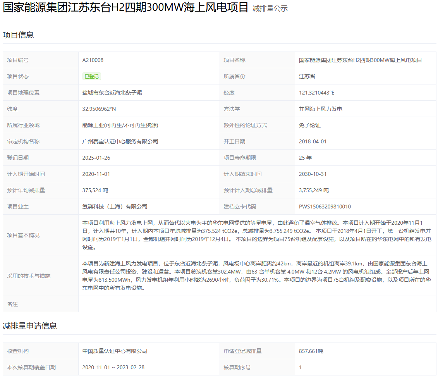
Task: Select the first paragraph of the project description
Action: click(x=257, y=235)
